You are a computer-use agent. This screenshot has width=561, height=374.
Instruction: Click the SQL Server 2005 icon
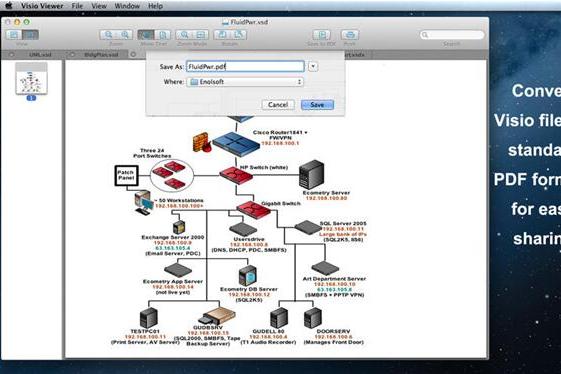[x=308, y=228]
